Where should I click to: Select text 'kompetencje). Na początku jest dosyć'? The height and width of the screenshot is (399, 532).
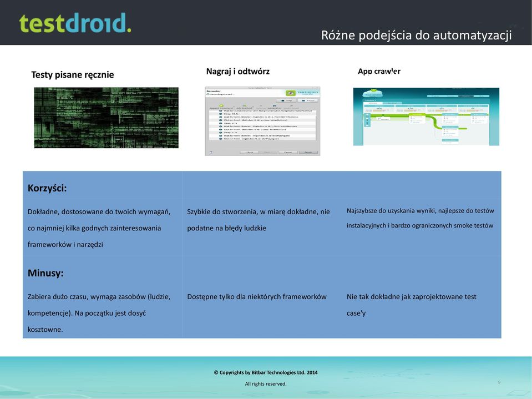(87, 313)
